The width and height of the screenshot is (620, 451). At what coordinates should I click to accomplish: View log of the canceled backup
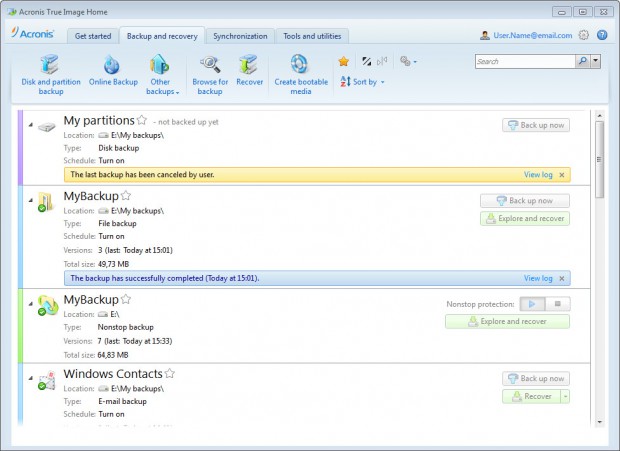[538, 175]
